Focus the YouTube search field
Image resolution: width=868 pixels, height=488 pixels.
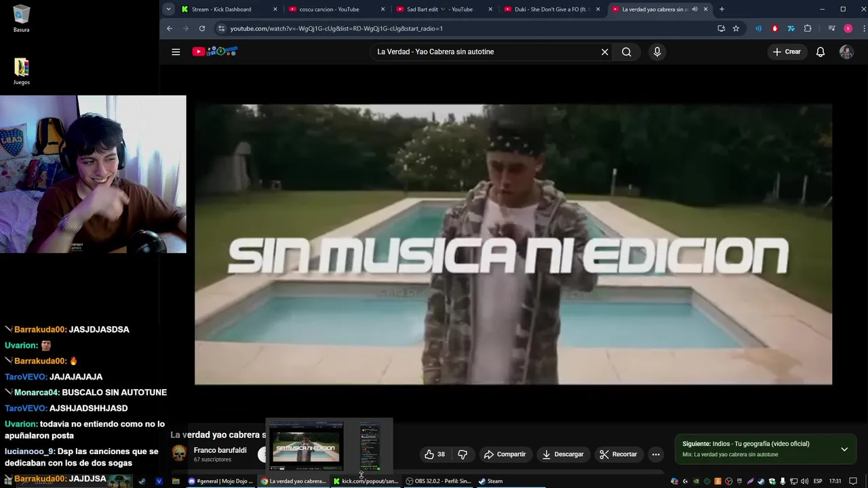[x=487, y=52]
